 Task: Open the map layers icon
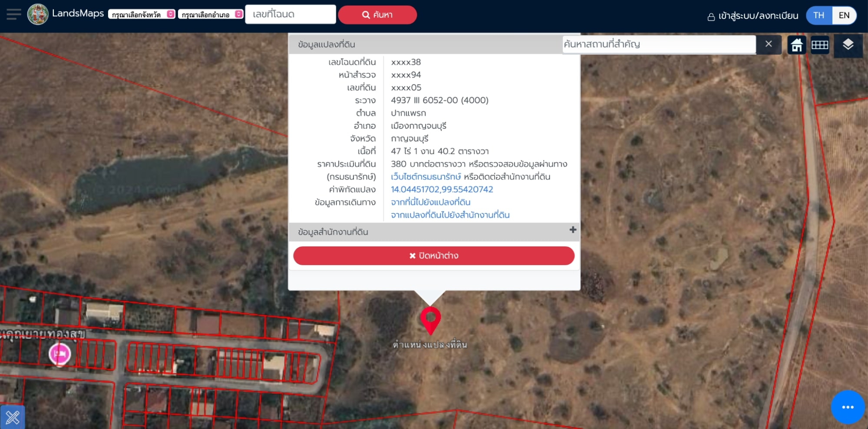pos(848,45)
